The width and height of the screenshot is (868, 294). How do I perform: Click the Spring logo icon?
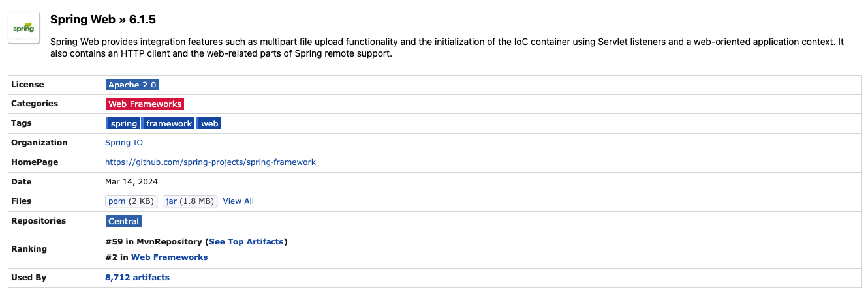pyautogui.click(x=23, y=28)
